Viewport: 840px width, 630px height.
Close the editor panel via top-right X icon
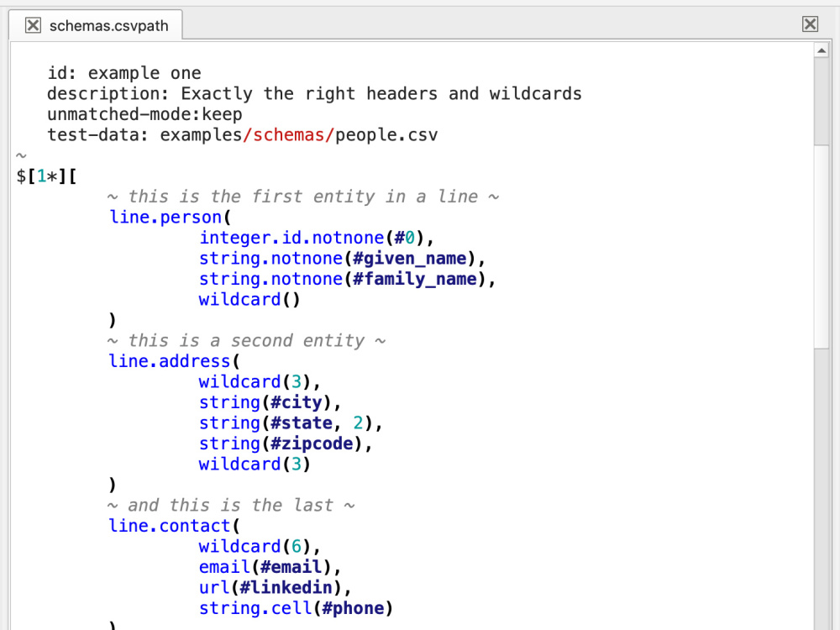(810, 24)
